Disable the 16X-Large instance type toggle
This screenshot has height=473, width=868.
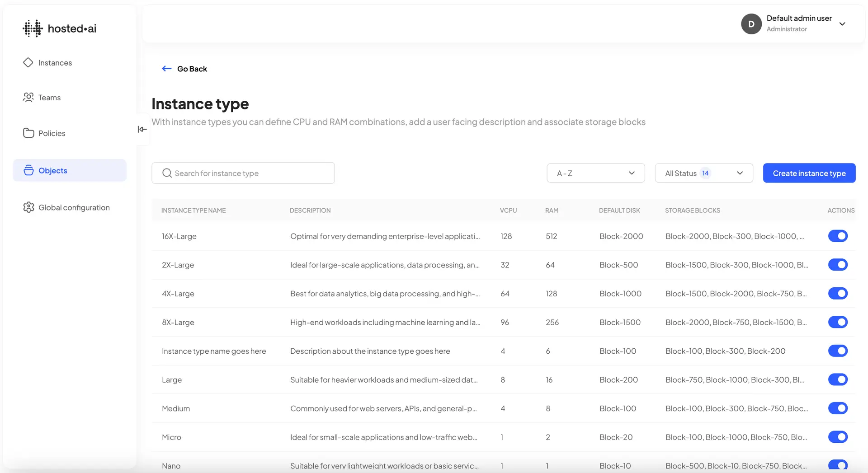[x=838, y=236]
